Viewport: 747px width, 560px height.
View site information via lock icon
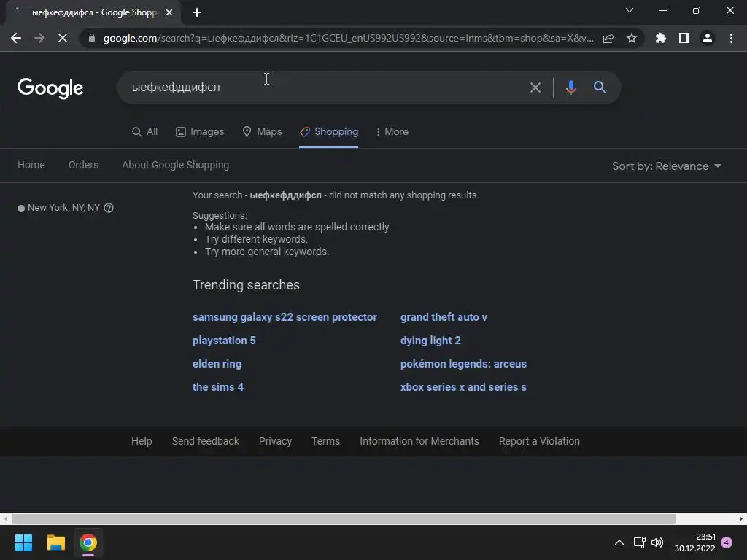click(x=92, y=38)
